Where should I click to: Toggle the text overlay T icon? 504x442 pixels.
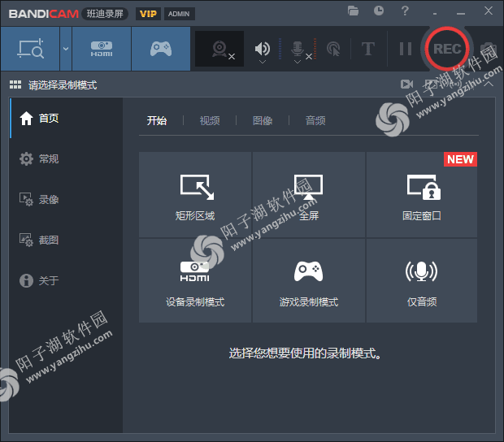(x=368, y=49)
